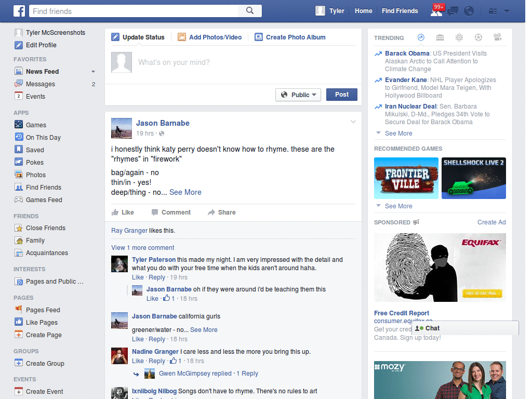Image resolution: width=532 pixels, height=399 pixels.
Task: Expand See More under Recommended Games
Action: [x=398, y=206]
